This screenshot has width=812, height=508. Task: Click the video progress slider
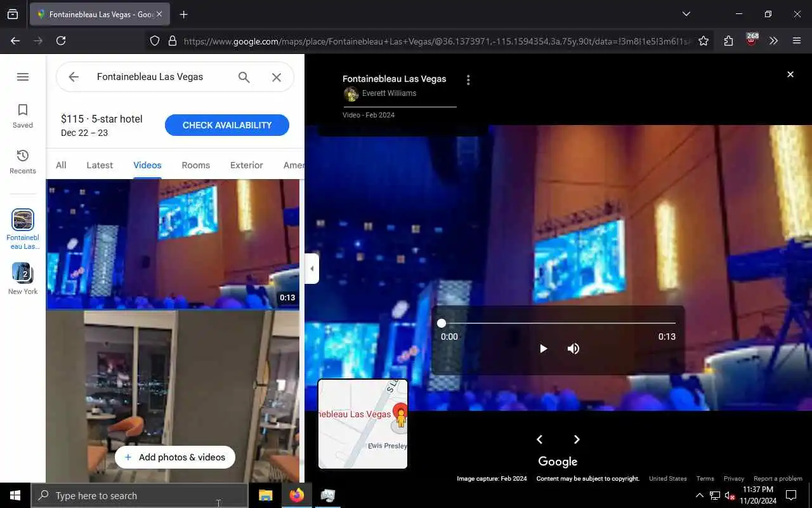(558, 323)
